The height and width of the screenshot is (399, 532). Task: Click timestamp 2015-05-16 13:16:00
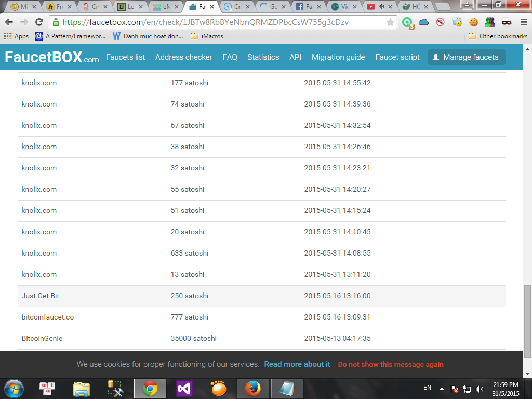337,296
